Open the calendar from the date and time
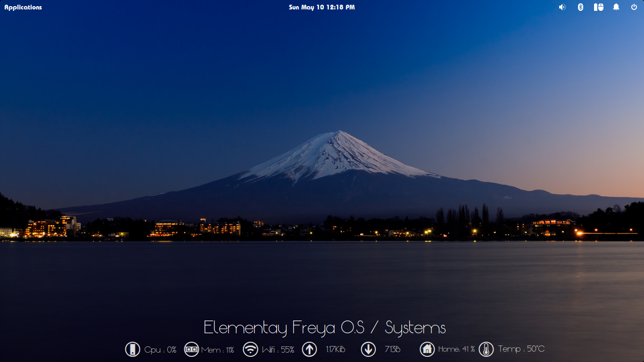This screenshot has height=362, width=644. [x=322, y=7]
